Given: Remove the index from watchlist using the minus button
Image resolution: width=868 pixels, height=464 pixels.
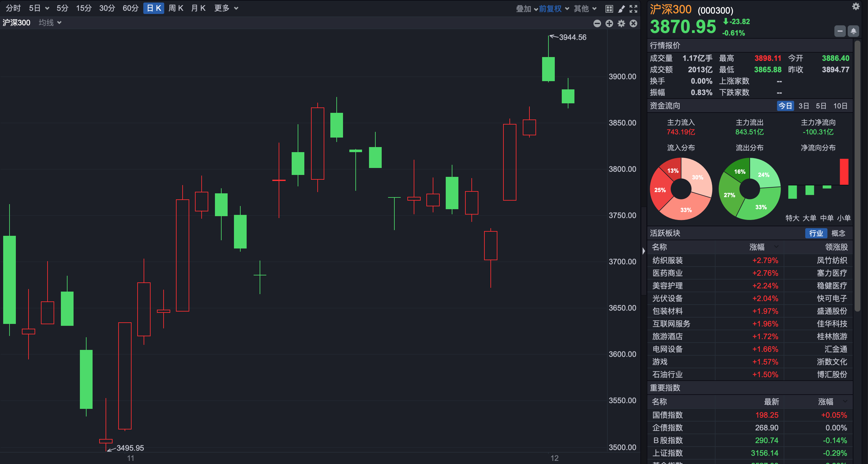Looking at the screenshot, I should click(840, 31).
